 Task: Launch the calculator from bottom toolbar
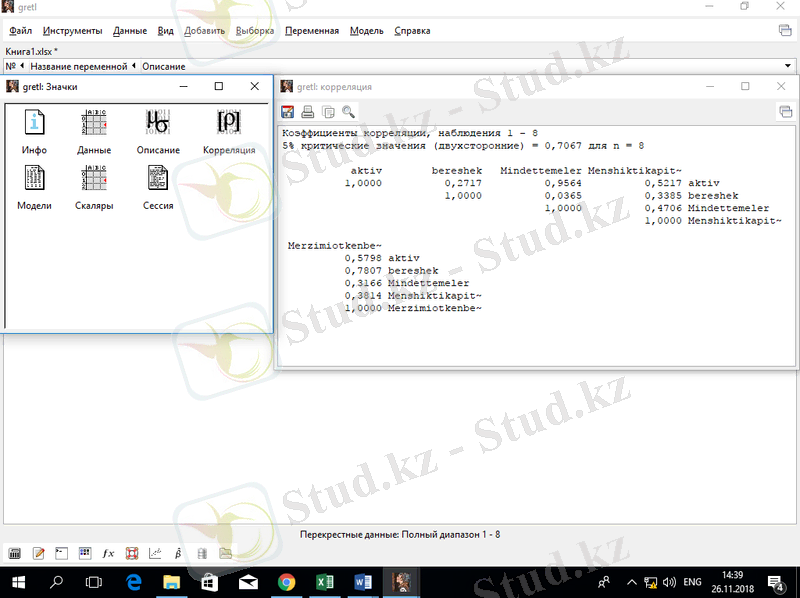(x=15, y=553)
